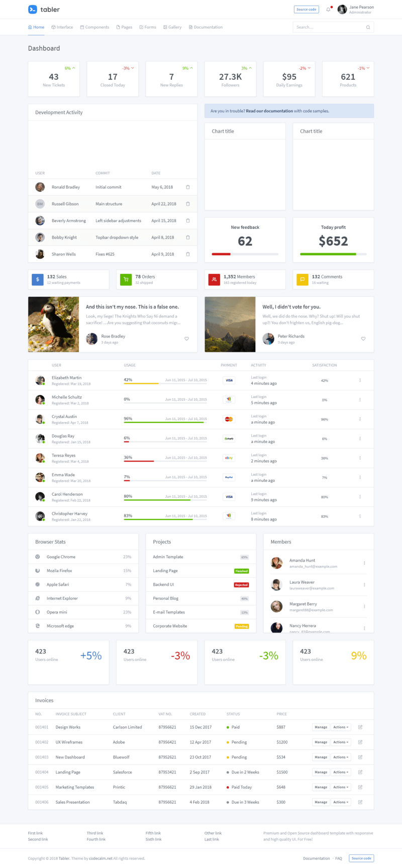
Task: Click Manage button for UX Wireframes invoice
Action: pos(321,742)
